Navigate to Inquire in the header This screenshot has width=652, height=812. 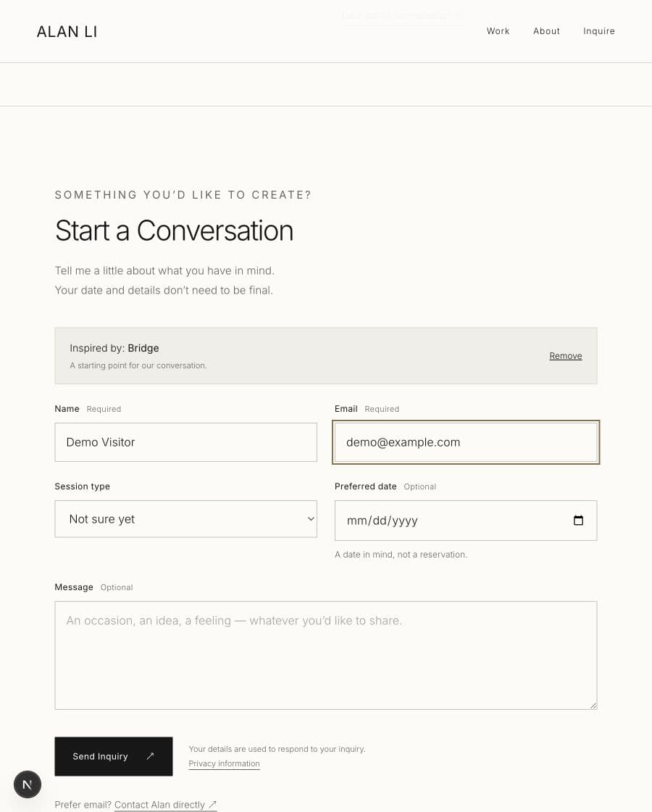(x=598, y=31)
